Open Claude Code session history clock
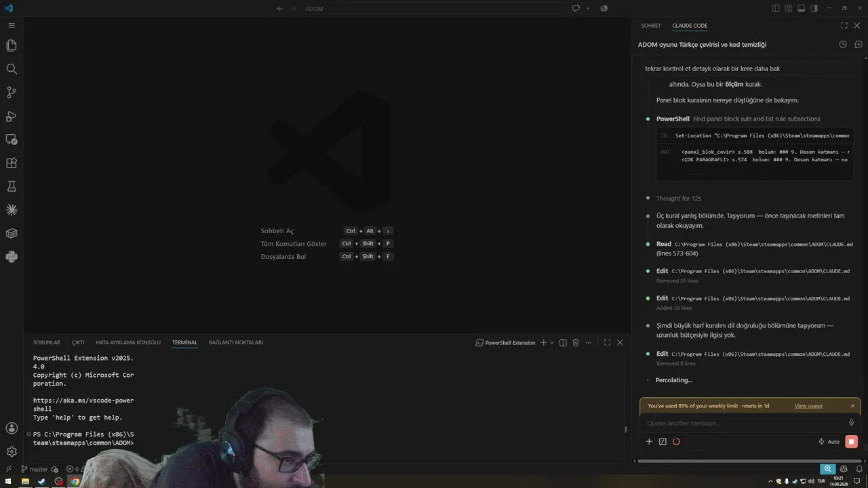This screenshot has height=488, width=868. click(843, 45)
